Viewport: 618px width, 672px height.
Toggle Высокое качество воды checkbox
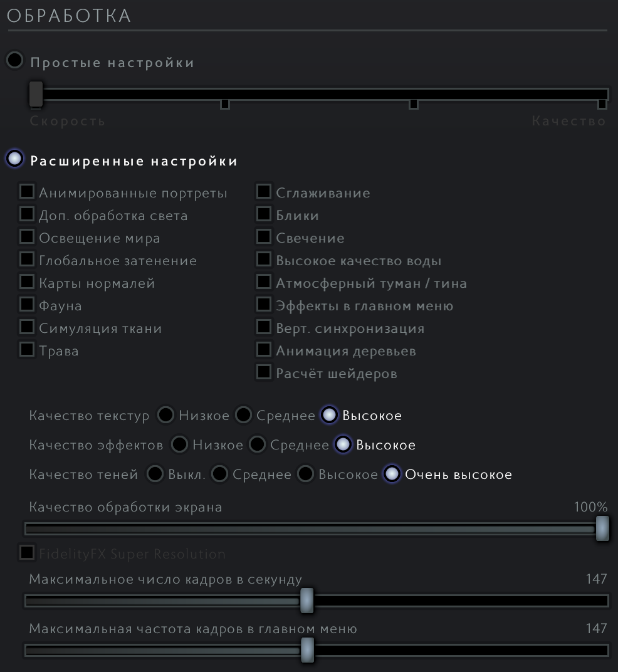(x=264, y=260)
